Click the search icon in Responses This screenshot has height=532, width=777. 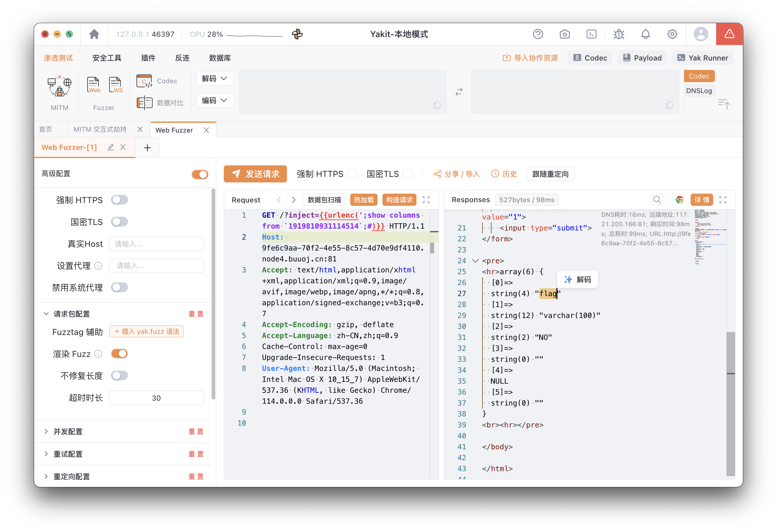pos(657,200)
